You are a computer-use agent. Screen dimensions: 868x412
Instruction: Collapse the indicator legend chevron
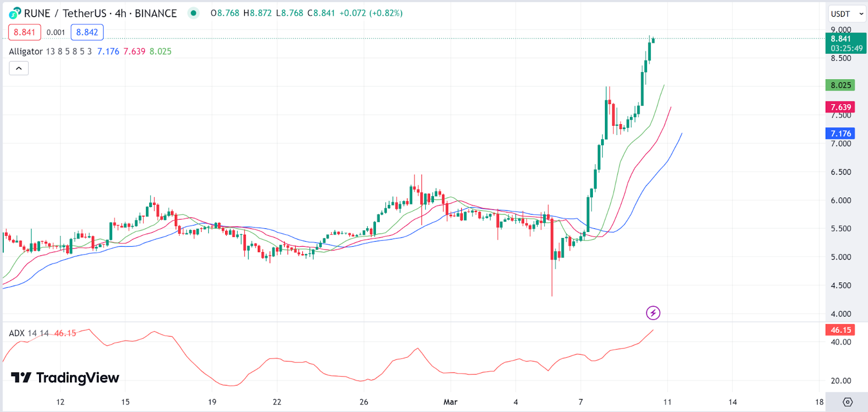click(18, 68)
